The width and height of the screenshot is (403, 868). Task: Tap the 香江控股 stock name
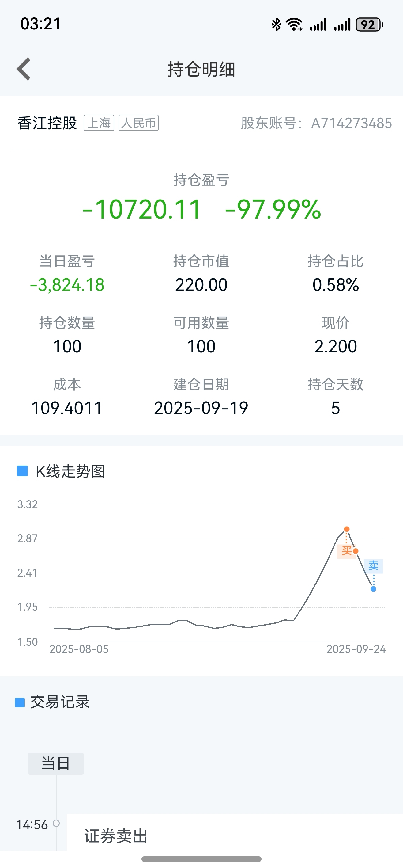coord(47,123)
